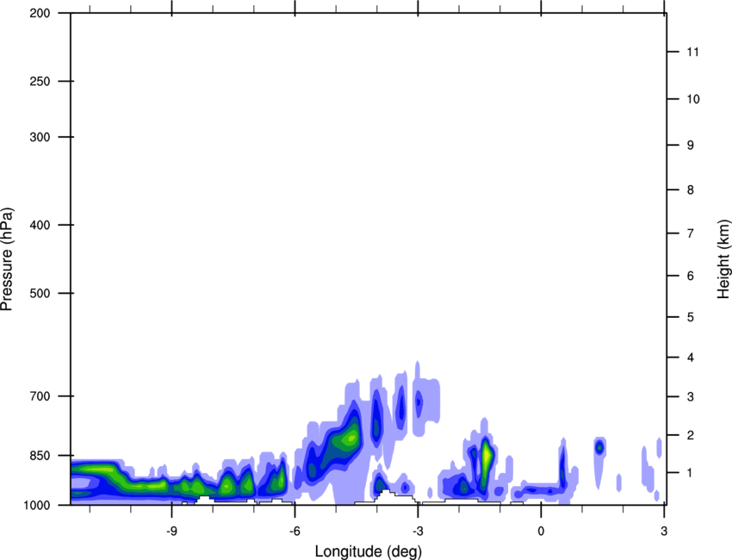Click the -3 longitude tick label
Image resolution: width=732 pixels, height=560 pixels.
click(418, 531)
